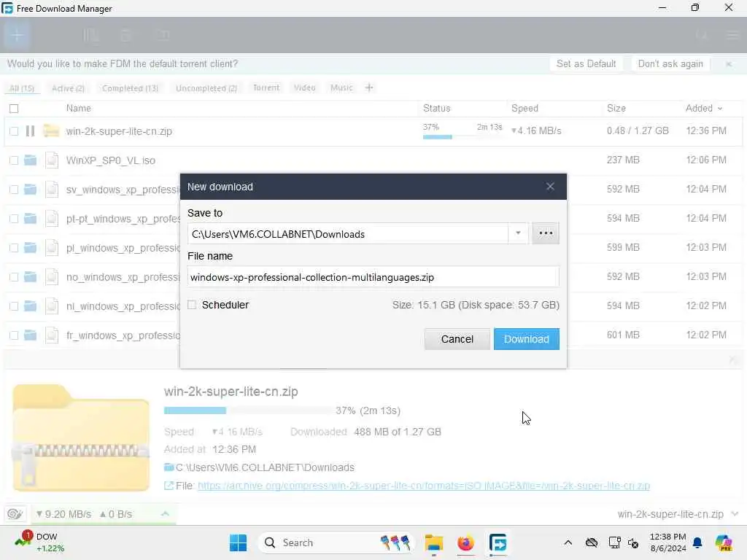Image resolution: width=747 pixels, height=560 pixels.
Task: Open folder icon for sv_windows_xp row
Action: (30, 189)
